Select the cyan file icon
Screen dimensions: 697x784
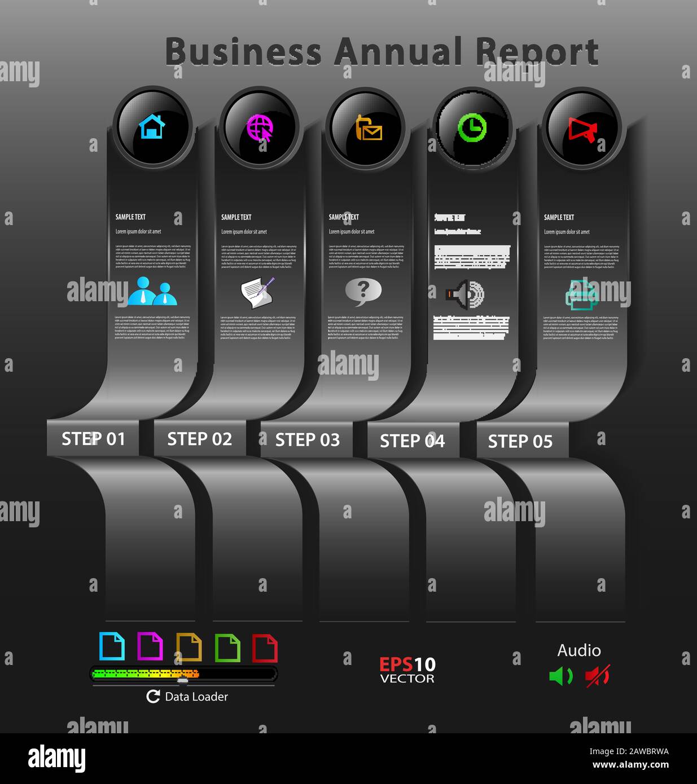tap(112, 646)
